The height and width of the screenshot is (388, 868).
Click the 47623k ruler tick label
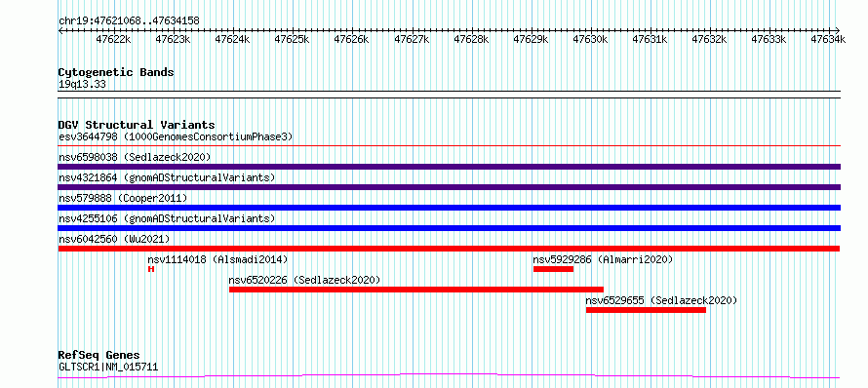[x=173, y=39]
